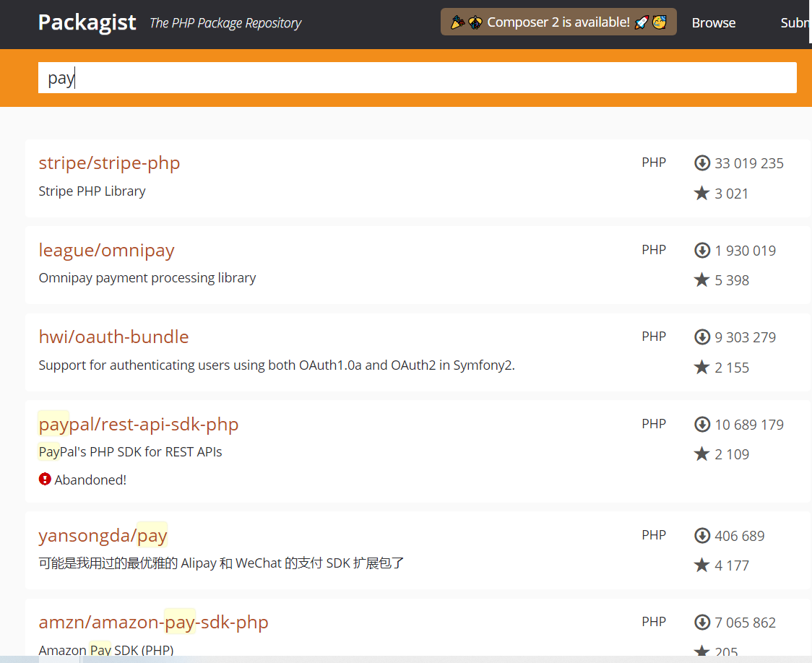Click the Alipay and WeChat SDK description
This screenshot has width=812, height=663.
click(221, 563)
